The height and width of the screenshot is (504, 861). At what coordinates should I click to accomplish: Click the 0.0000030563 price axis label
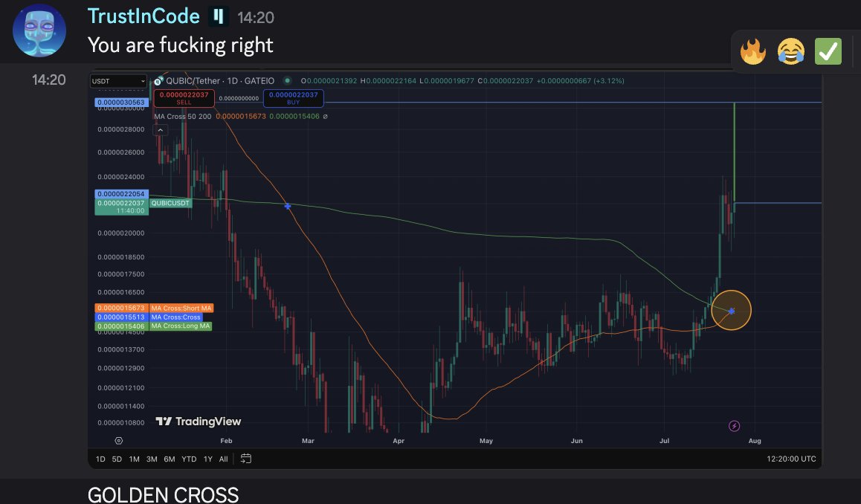120,102
